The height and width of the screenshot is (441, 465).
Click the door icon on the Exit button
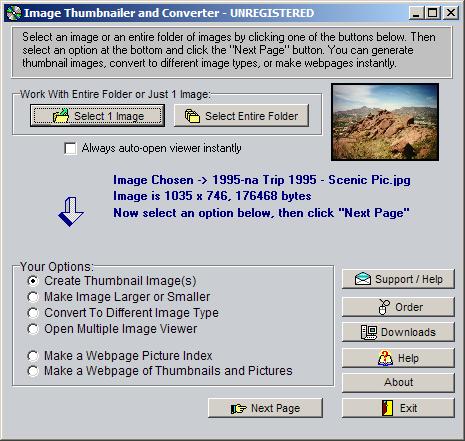[387, 408]
